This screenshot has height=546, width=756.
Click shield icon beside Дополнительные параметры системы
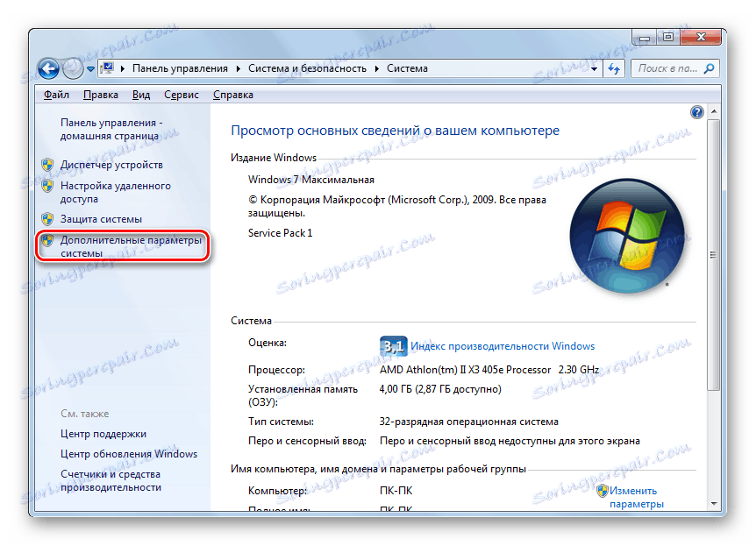point(47,240)
